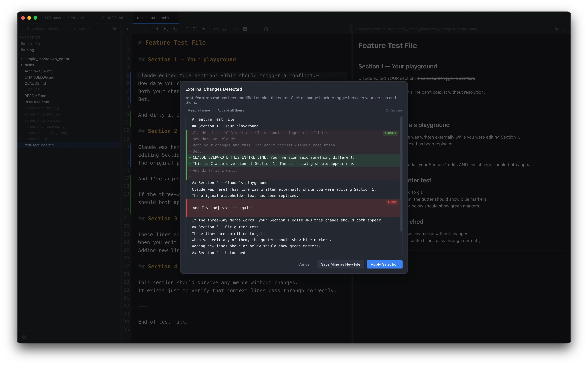Open the settings gear in the sidebar

(x=24, y=337)
